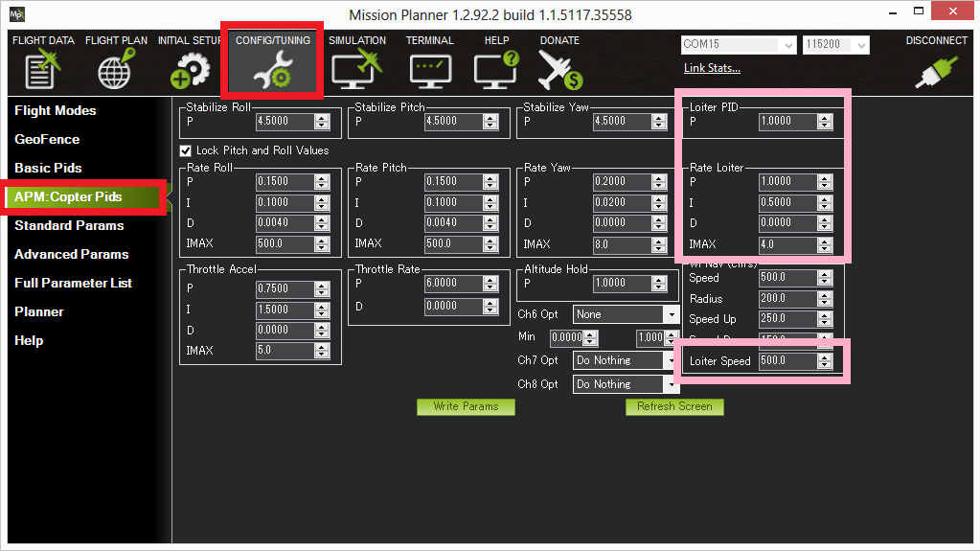Click the Rate Roll D stepper

(x=322, y=222)
